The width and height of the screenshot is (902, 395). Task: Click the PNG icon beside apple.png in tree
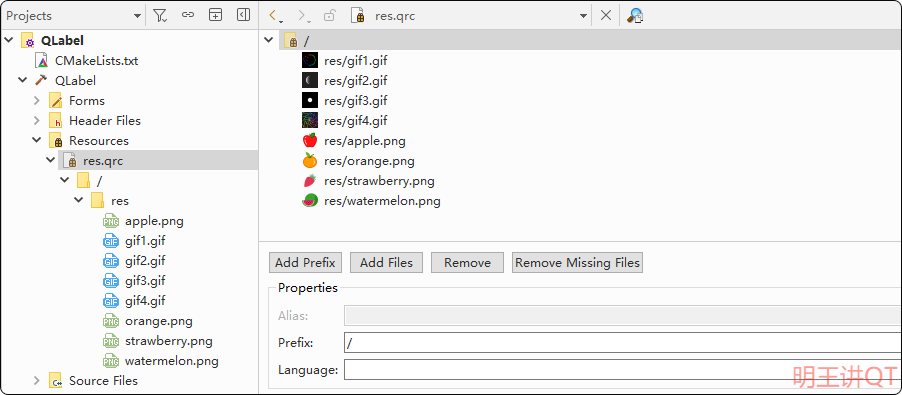point(111,221)
